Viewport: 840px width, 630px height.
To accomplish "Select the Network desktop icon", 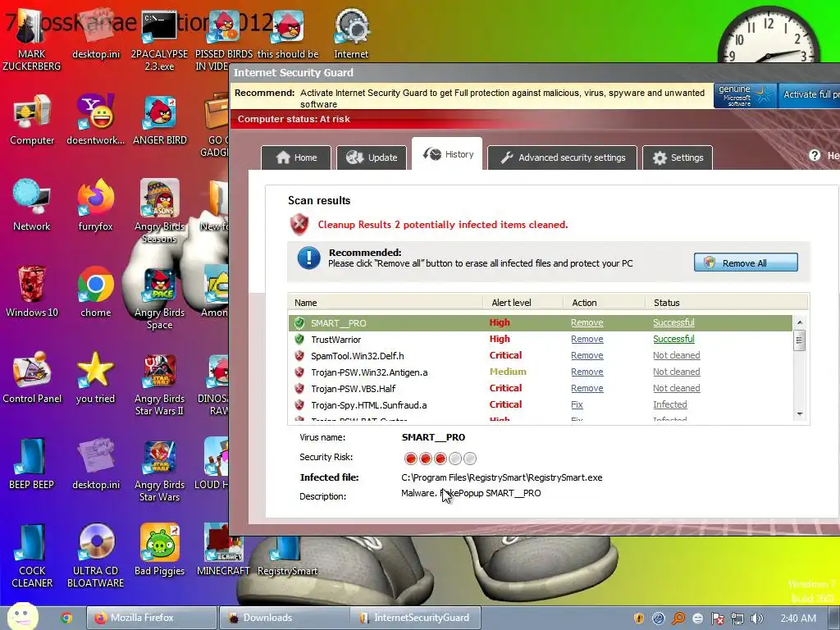I will point(32,206).
